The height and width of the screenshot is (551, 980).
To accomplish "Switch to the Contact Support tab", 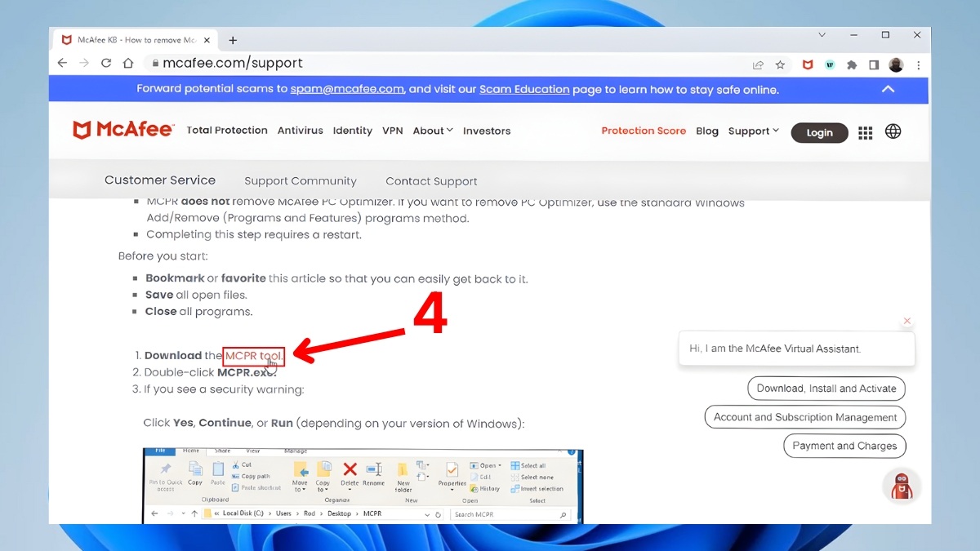I will click(x=431, y=181).
